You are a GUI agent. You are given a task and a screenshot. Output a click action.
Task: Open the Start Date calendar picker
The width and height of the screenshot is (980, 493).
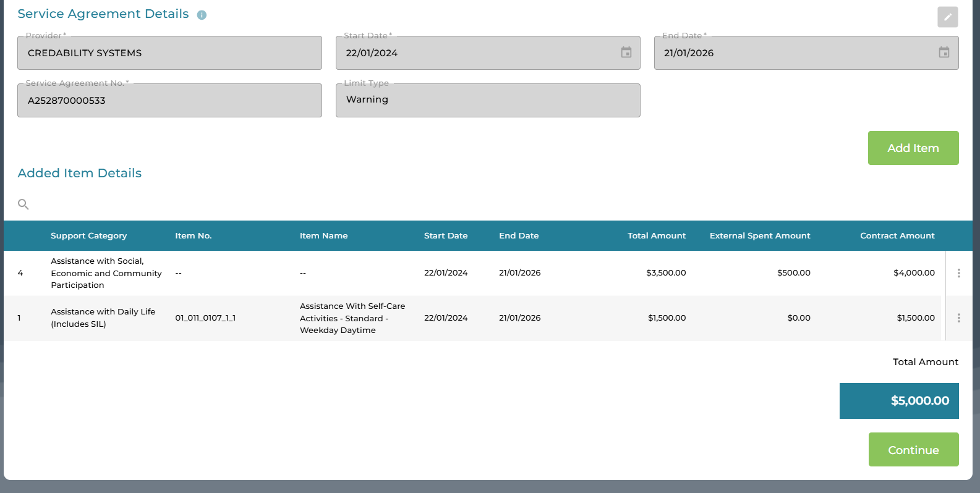(x=626, y=53)
